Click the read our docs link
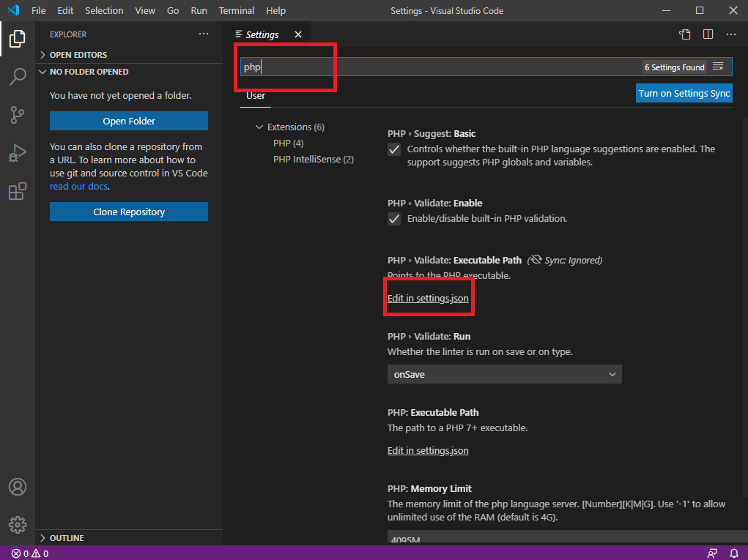 (78, 187)
